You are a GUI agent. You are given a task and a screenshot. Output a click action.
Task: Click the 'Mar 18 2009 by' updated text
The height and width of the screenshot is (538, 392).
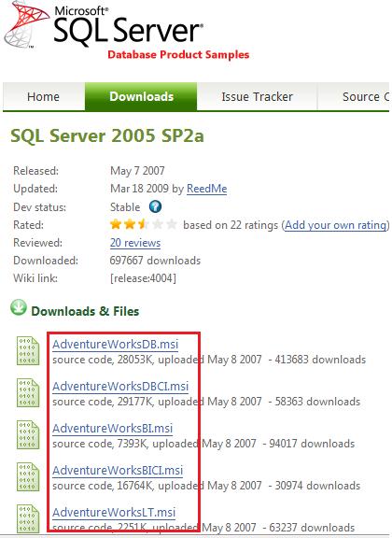[x=147, y=189]
